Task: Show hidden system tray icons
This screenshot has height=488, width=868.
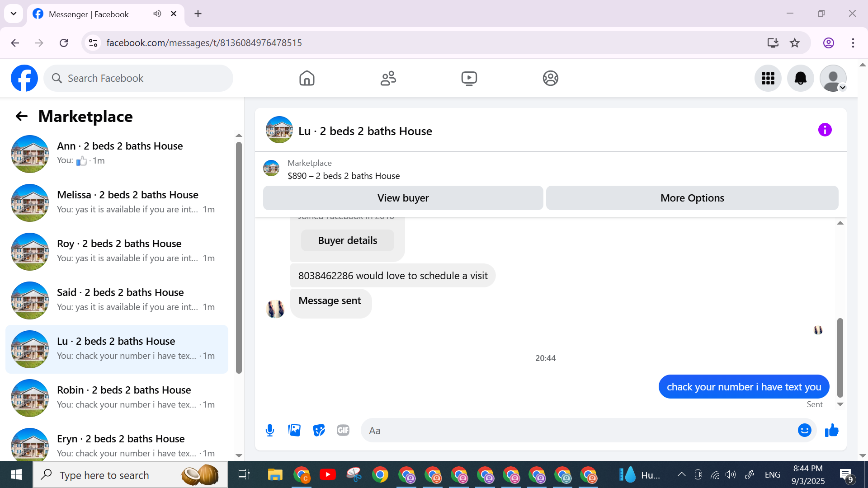Action: pyautogui.click(x=681, y=474)
